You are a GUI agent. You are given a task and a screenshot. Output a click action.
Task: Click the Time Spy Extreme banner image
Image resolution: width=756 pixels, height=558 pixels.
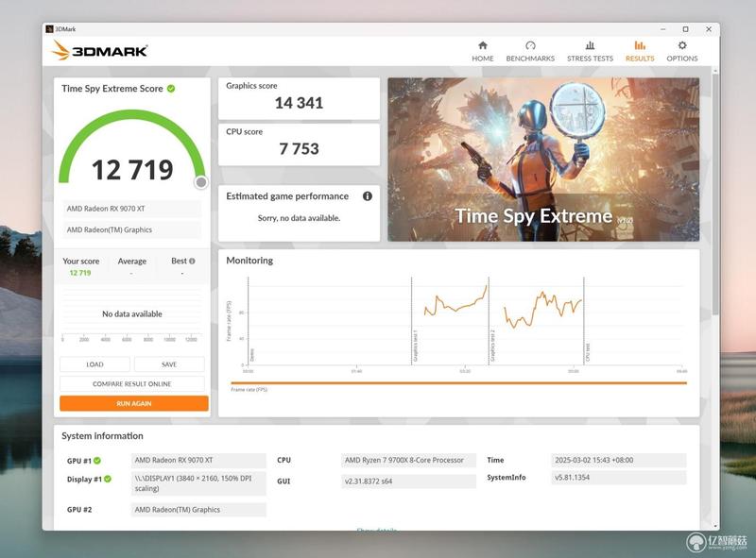543,160
